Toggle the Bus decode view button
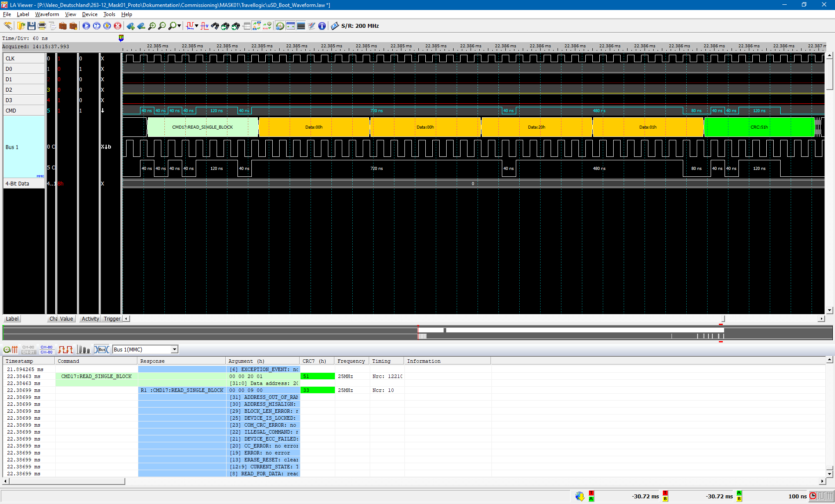This screenshot has height=504, width=835. (102, 350)
